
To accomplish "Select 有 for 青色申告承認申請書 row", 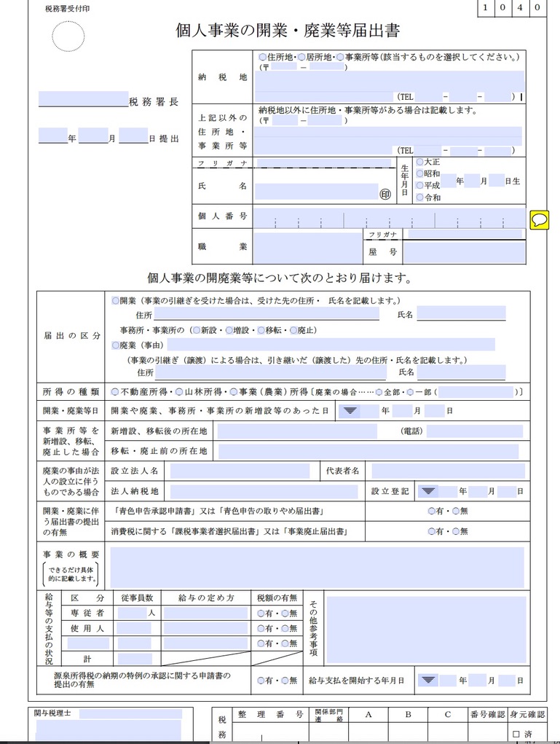I will click(x=432, y=511).
